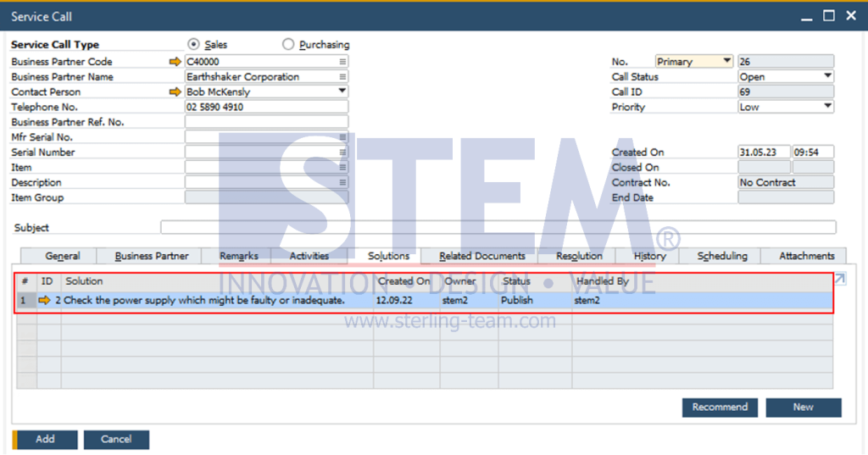Open the Call Status dropdown
This screenshot has width=868, height=455.
(x=827, y=76)
